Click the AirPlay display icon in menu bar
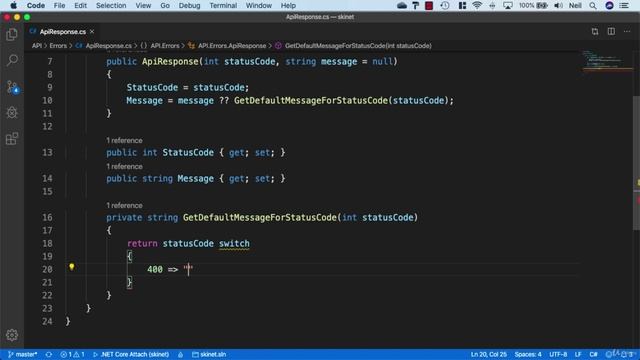 tap(507, 5)
